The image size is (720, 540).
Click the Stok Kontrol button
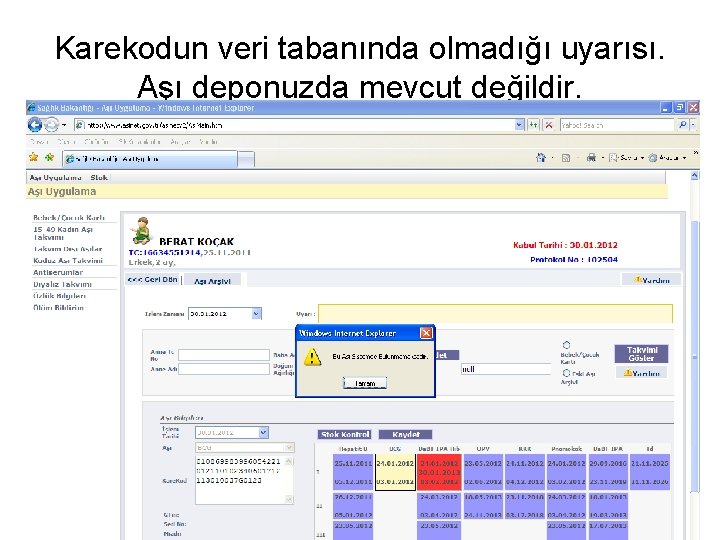pyautogui.click(x=345, y=434)
